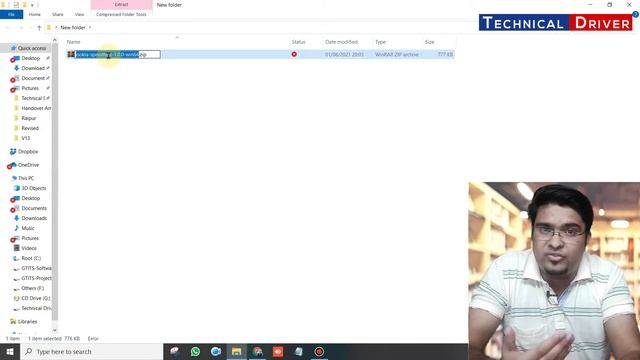Open Downloads under This PC
The width and height of the screenshot is (640, 360).
(x=34, y=218)
